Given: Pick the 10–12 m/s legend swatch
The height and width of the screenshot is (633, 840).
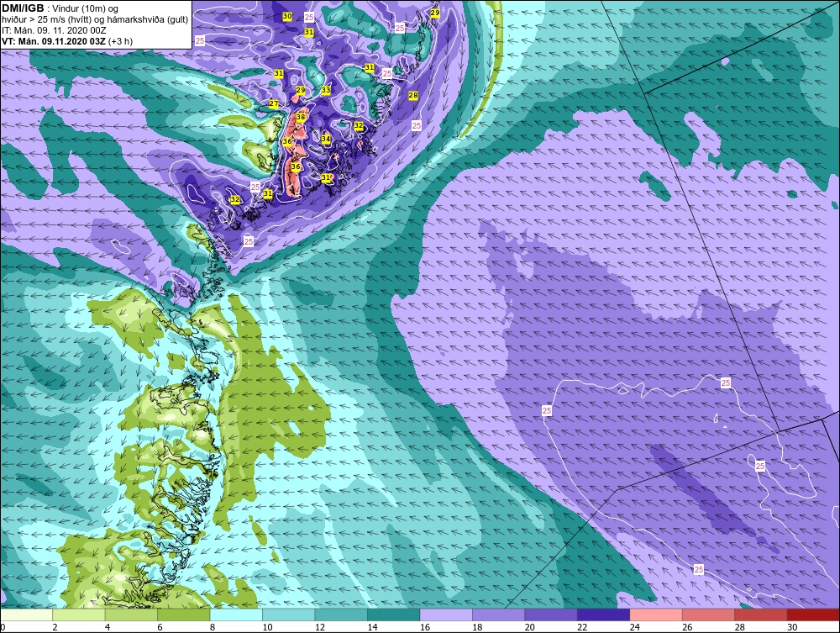Looking at the screenshot, I should [289, 615].
